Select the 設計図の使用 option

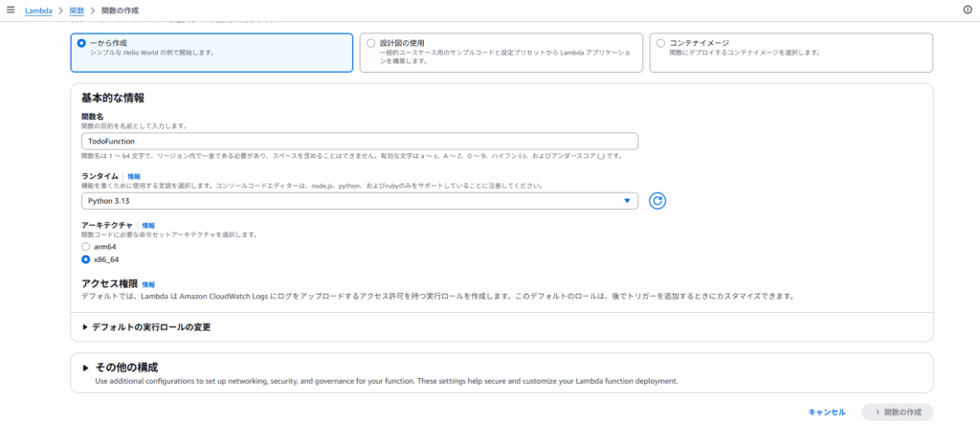(x=371, y=43)
